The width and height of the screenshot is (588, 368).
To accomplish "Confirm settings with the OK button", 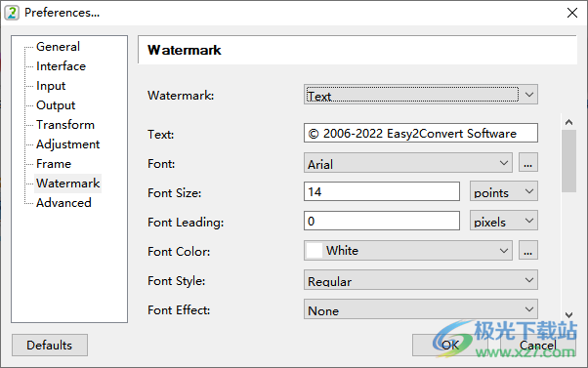I will point(450,346).
